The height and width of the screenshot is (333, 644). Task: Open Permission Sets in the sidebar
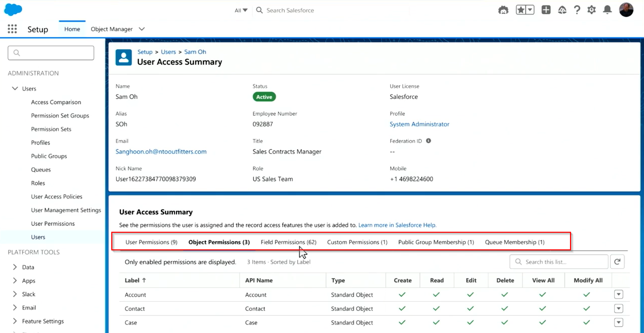(x=51, y=129)
